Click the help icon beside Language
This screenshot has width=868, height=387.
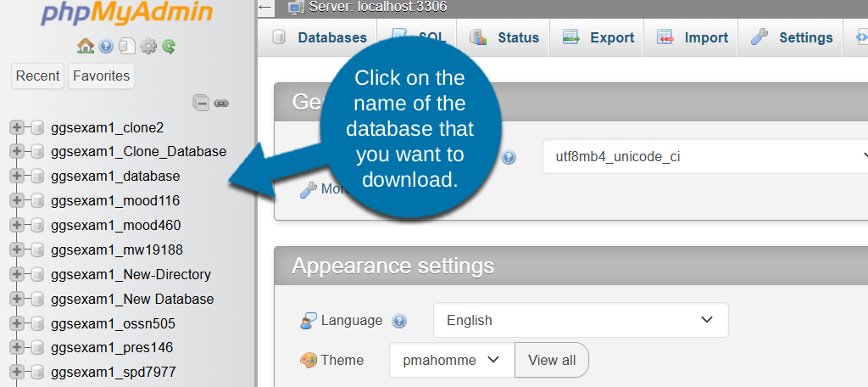(400, 321)
